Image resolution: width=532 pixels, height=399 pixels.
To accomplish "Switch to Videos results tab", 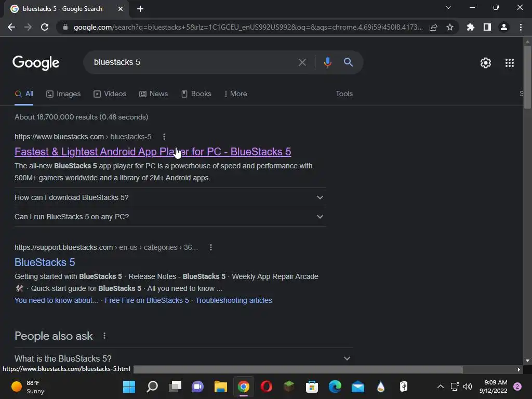I will pos(110,94).
